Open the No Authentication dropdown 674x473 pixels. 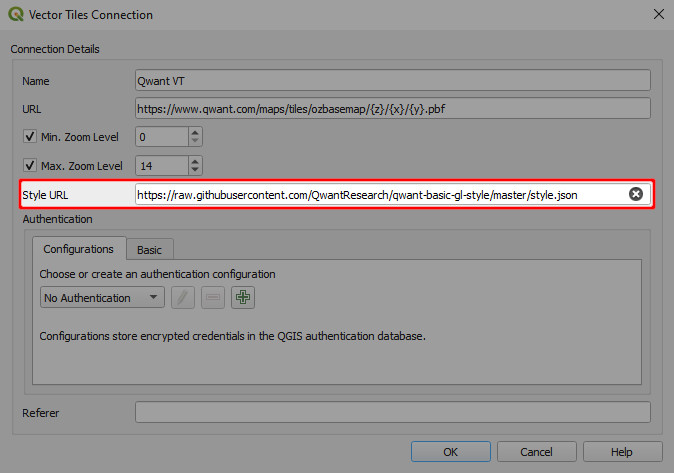(x=102, y=298)
